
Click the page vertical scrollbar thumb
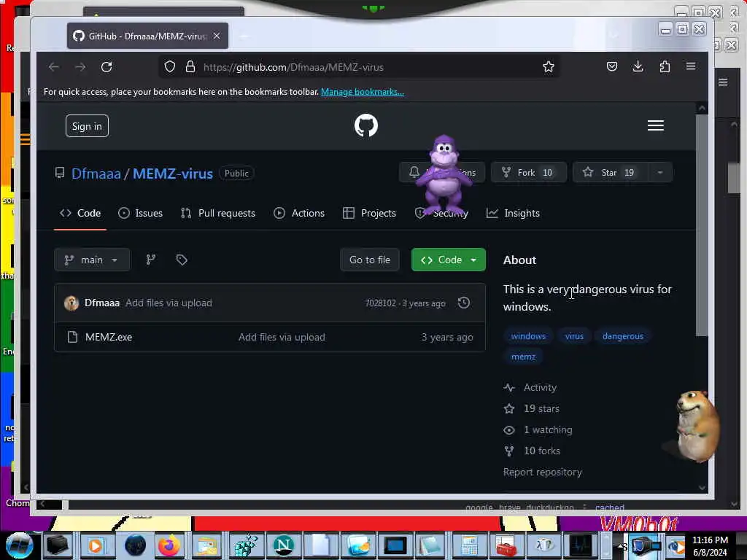coord(702,225)
